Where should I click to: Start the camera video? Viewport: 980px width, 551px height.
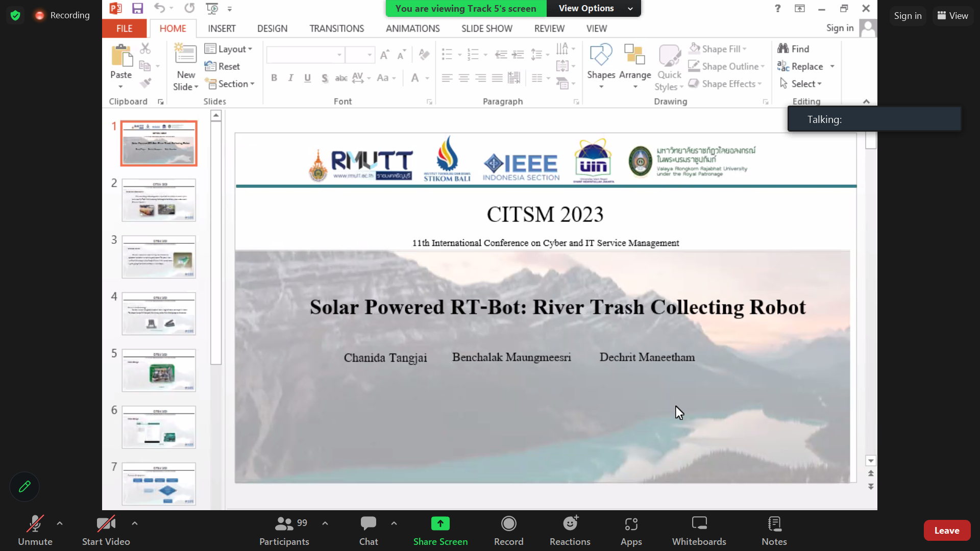[106, 531]
